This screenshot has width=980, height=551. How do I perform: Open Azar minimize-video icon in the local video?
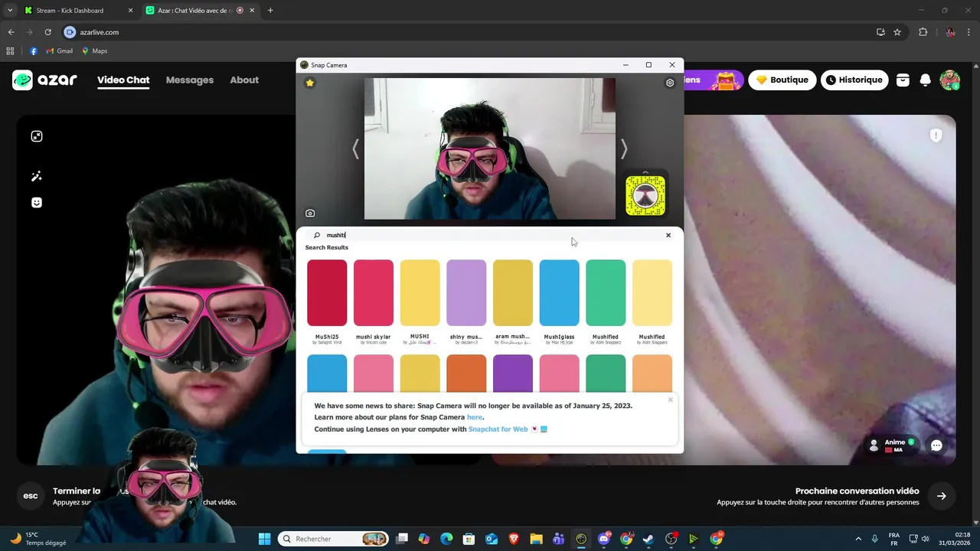point(37,136)
